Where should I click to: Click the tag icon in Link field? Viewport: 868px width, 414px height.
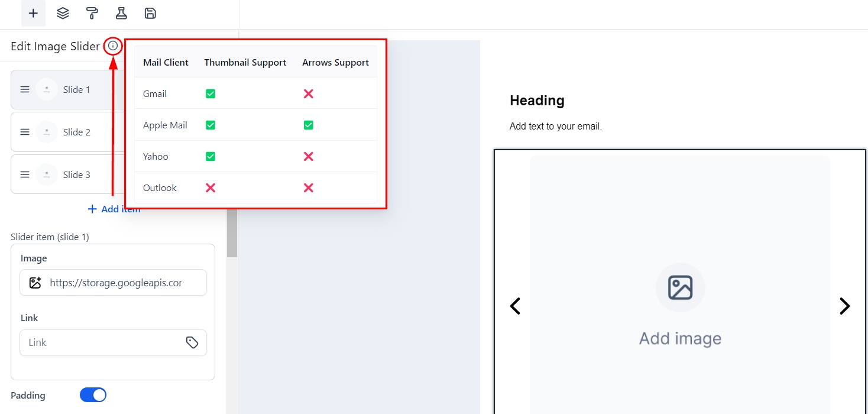point(192,342)
